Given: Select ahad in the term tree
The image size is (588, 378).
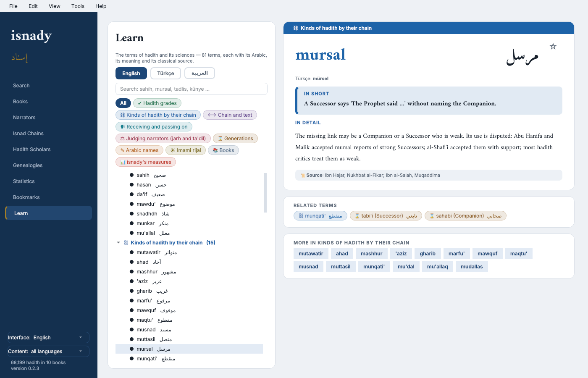Looking at the screenshot, I should (189, 262).
